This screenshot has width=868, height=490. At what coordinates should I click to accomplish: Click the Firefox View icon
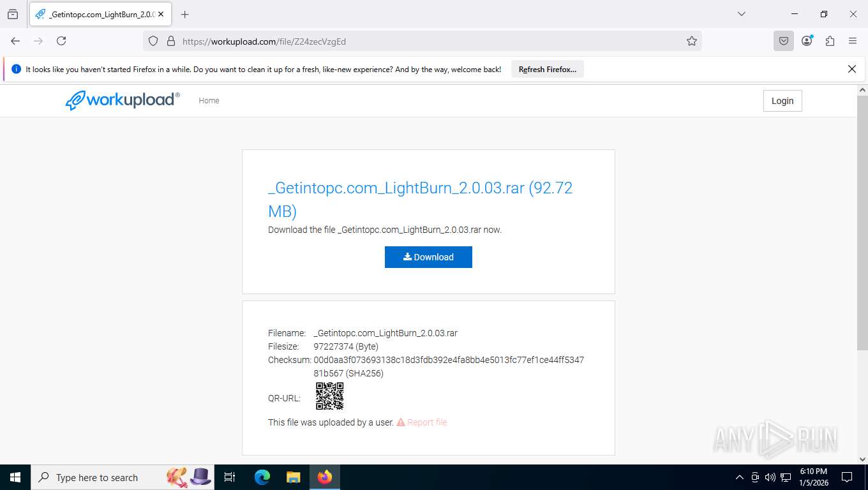coord(13,14)
